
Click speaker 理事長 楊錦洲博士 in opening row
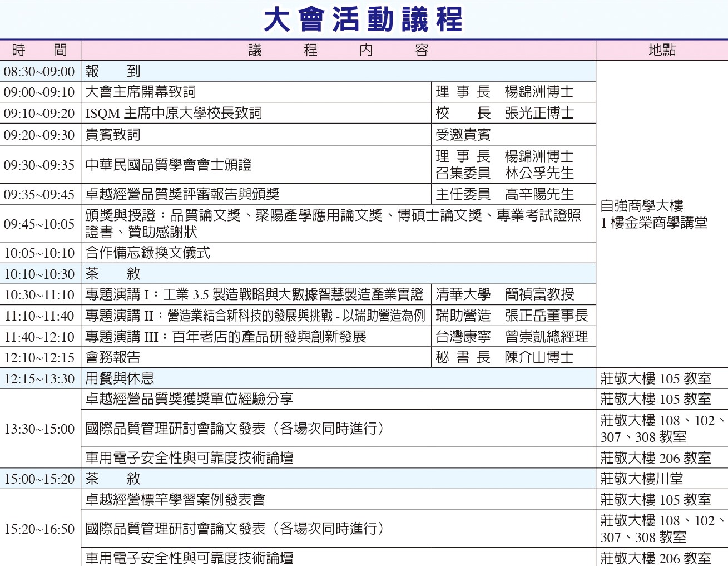pyautogui.click(x=504, y=92)
